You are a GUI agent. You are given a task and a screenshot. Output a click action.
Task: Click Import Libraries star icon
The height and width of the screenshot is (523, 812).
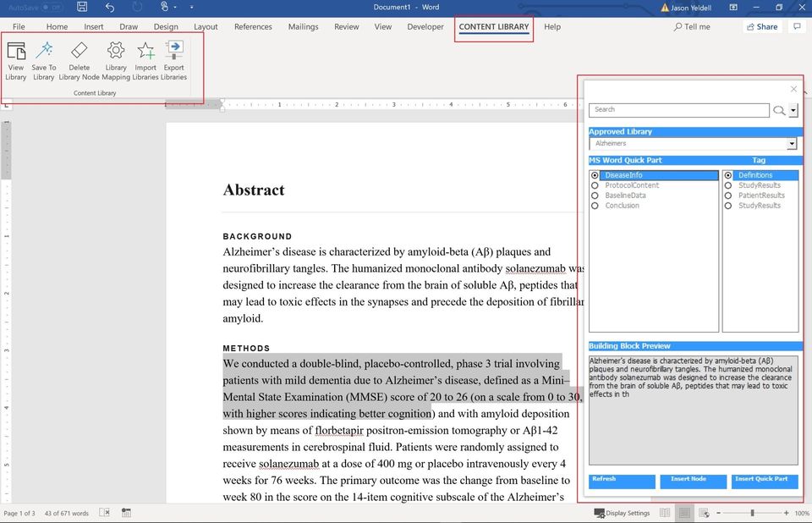tap(145, 61)
